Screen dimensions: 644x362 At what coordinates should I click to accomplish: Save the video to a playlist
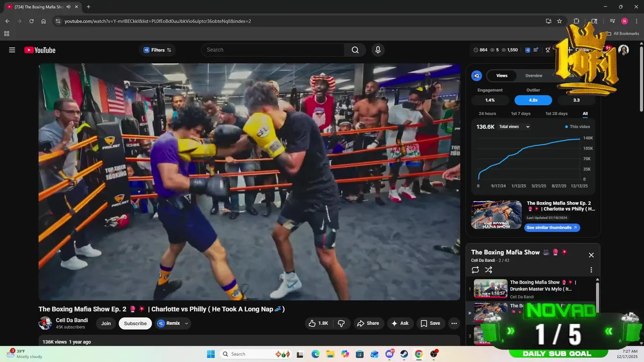pyautogui.click(x=430, y=323)
